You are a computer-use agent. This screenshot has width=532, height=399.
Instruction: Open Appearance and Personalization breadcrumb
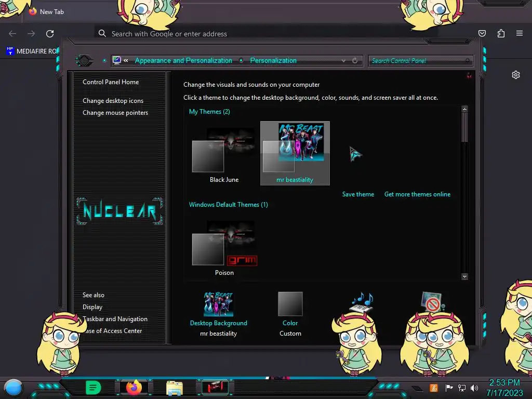[183, 60]
